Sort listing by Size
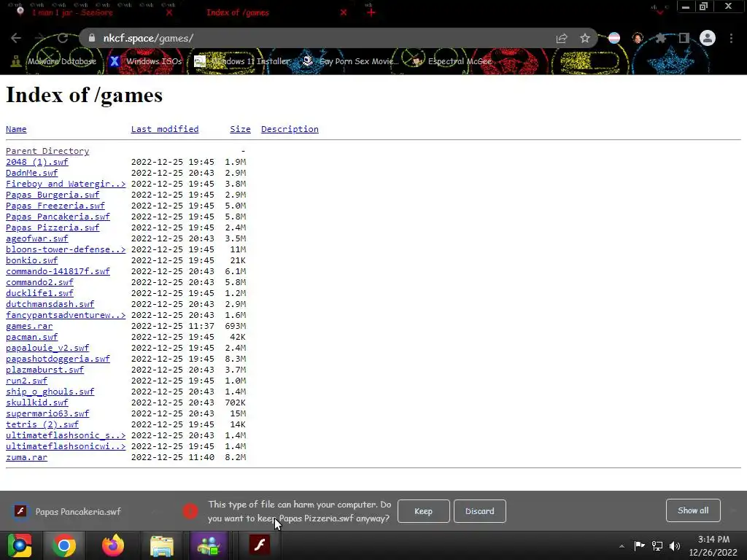 click(x=240, y=129)
